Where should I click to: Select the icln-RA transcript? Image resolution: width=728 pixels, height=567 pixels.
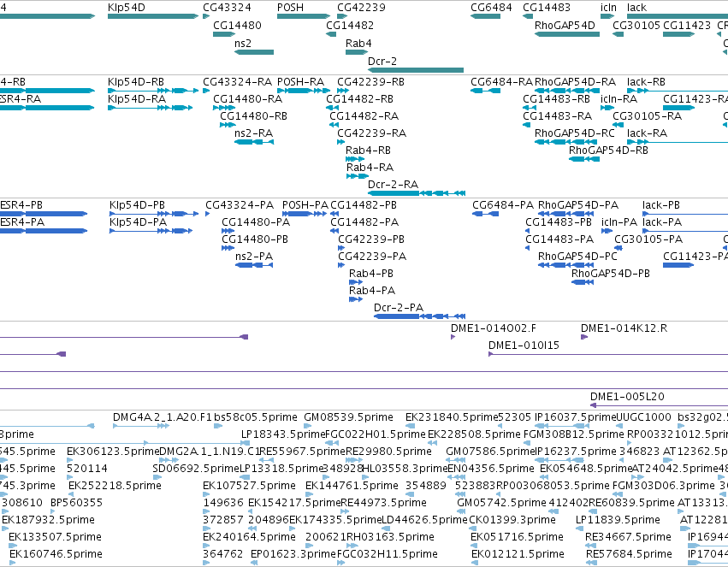click(x=607, y=108)
